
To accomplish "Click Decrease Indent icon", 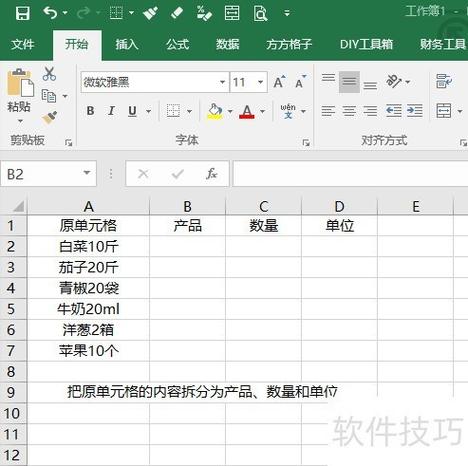I will [x=394, y=111].
